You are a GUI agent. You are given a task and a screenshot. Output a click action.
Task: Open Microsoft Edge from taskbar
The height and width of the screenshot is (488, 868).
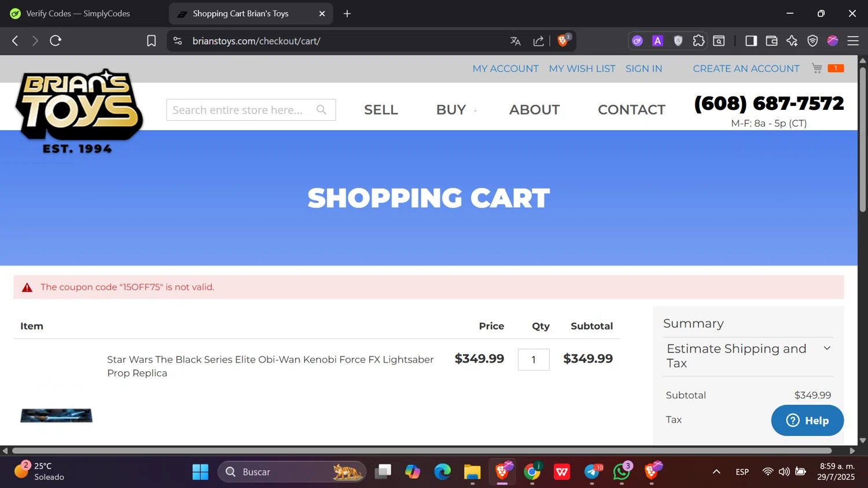[443, 472]
